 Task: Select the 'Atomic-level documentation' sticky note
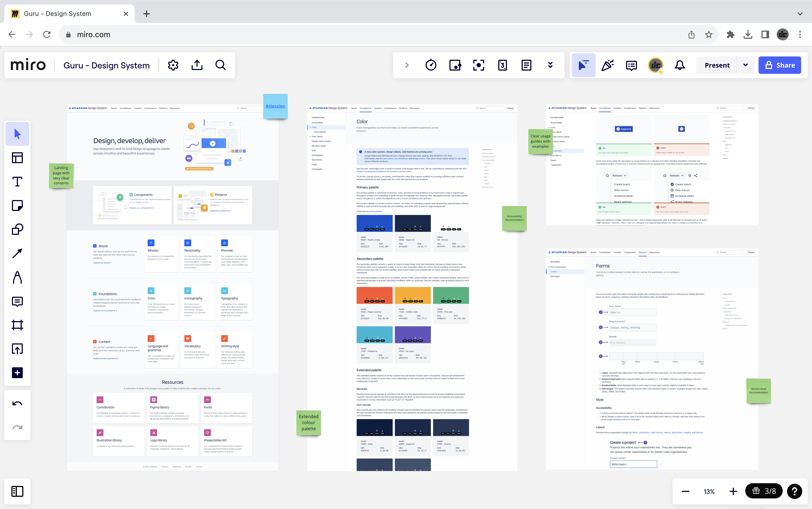[759, 390]
